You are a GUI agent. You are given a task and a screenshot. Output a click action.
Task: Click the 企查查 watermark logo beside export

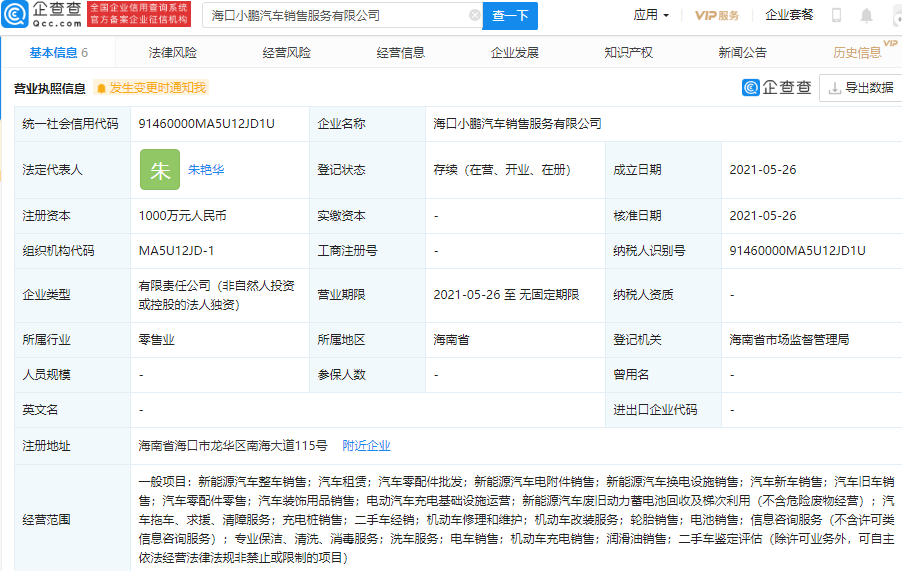click(777, 88)
